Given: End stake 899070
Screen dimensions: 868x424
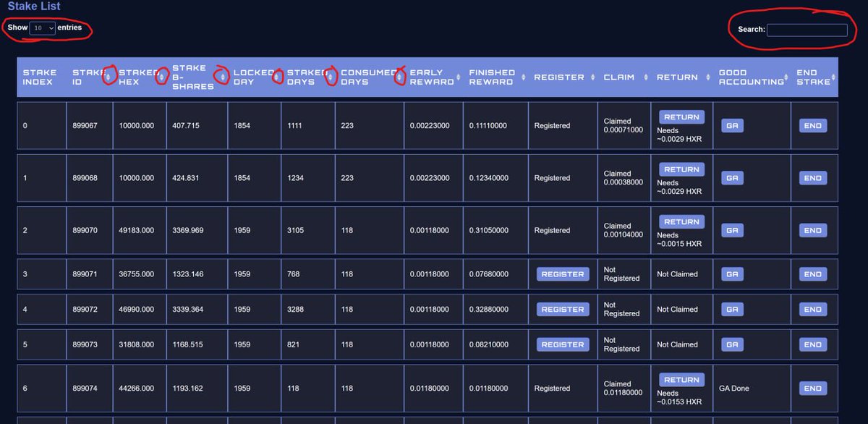Looking at the screenshot, I should pos(813,230).
